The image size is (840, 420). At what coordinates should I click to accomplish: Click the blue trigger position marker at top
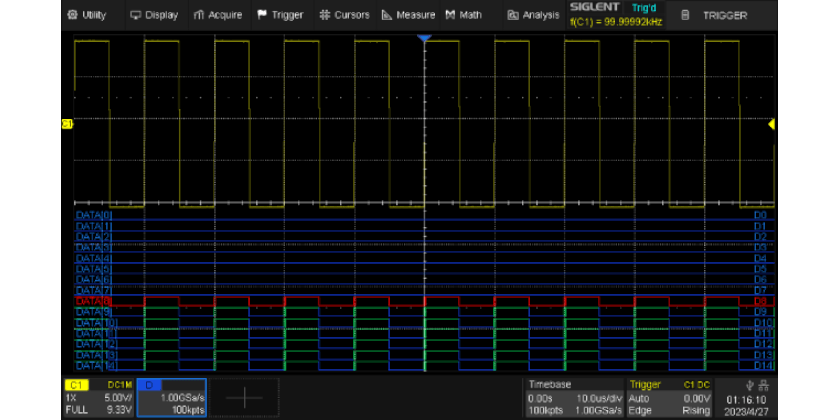point(424,37)
